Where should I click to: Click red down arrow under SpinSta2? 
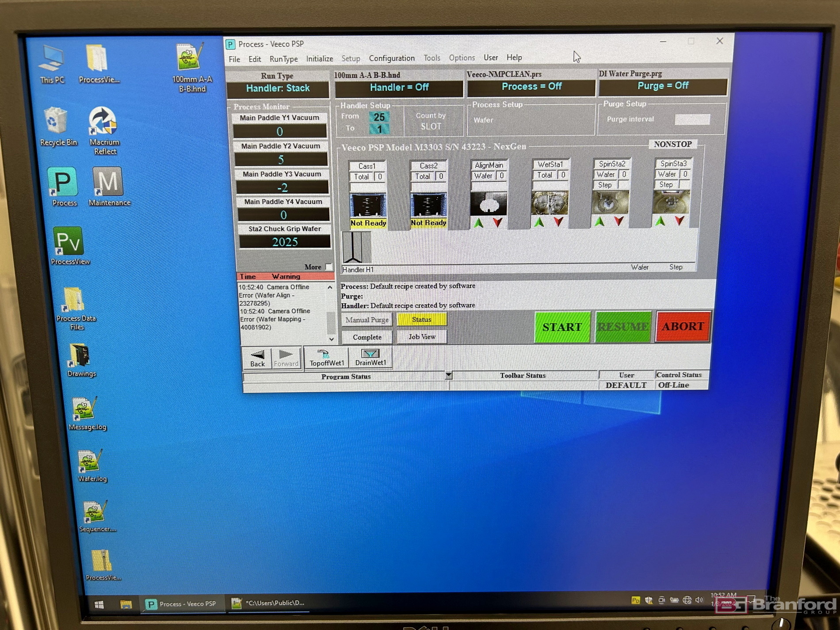click(x=619, y=221)
